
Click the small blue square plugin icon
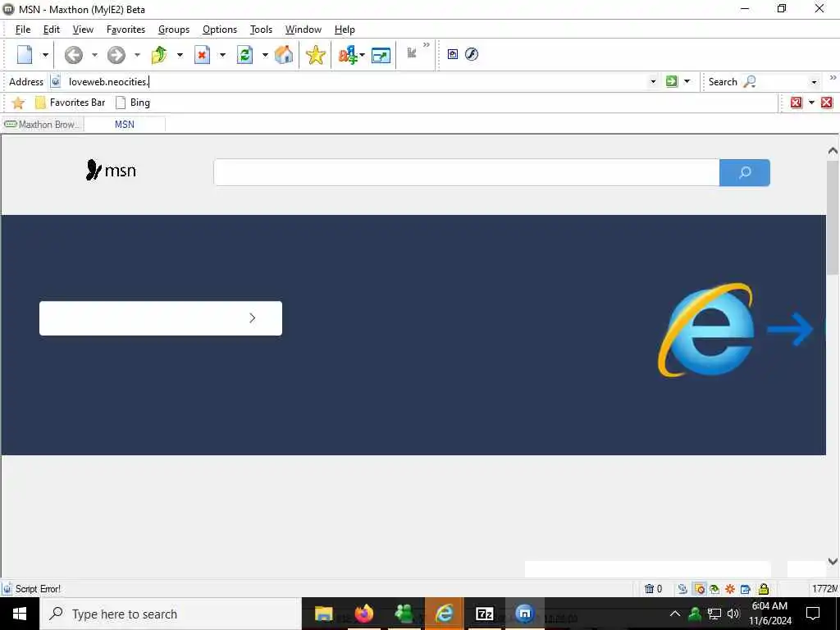point(453,54)
